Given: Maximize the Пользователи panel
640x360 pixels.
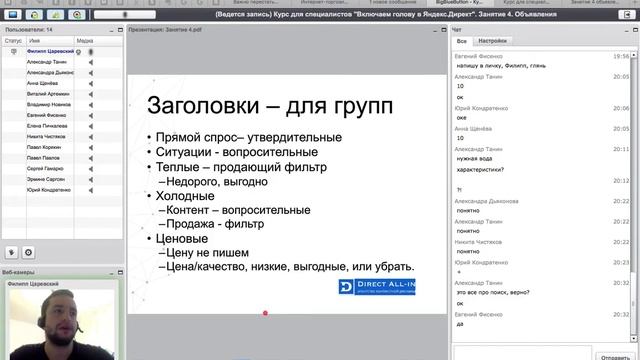Looking at the screenshot, I should 120,30.
